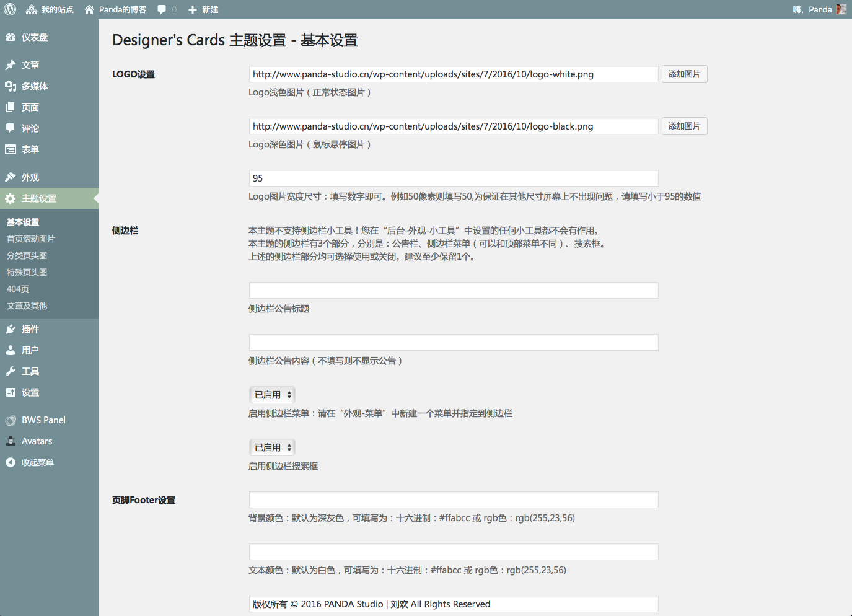Click the 插件 plugins icon

11,329
